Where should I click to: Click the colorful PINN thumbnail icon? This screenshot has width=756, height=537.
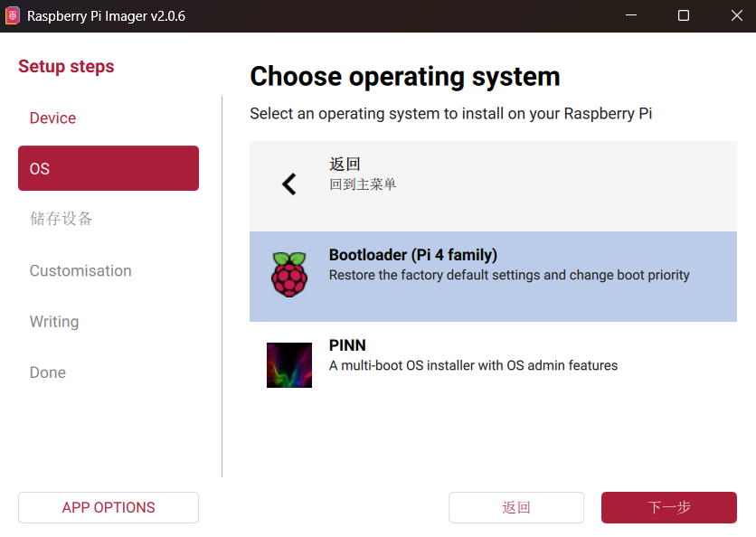[289, 365]
